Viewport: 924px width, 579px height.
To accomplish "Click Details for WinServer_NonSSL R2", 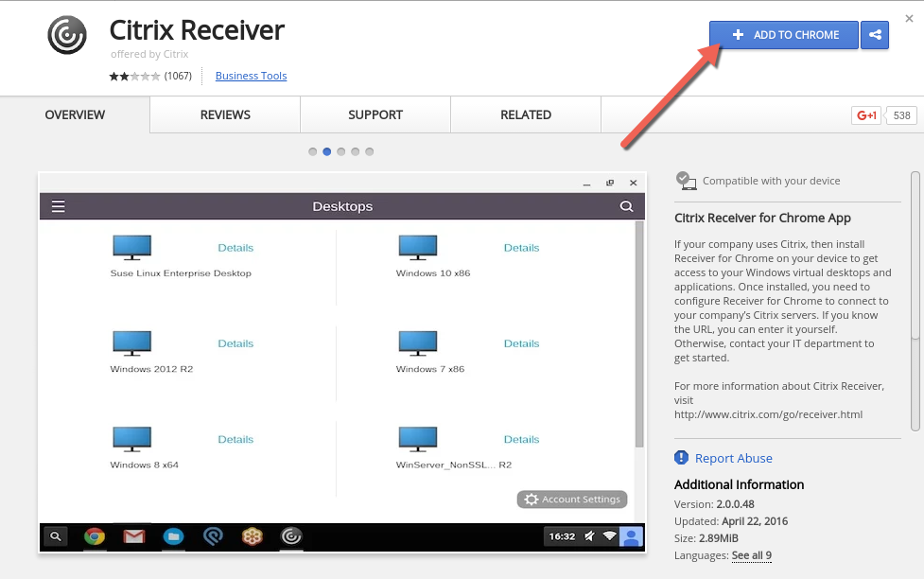I will [521, 439].
